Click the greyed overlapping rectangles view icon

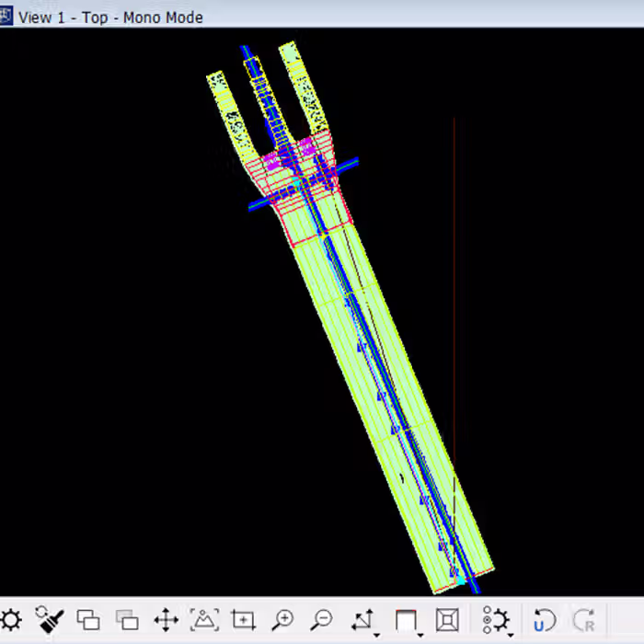(x=127, y=619)
